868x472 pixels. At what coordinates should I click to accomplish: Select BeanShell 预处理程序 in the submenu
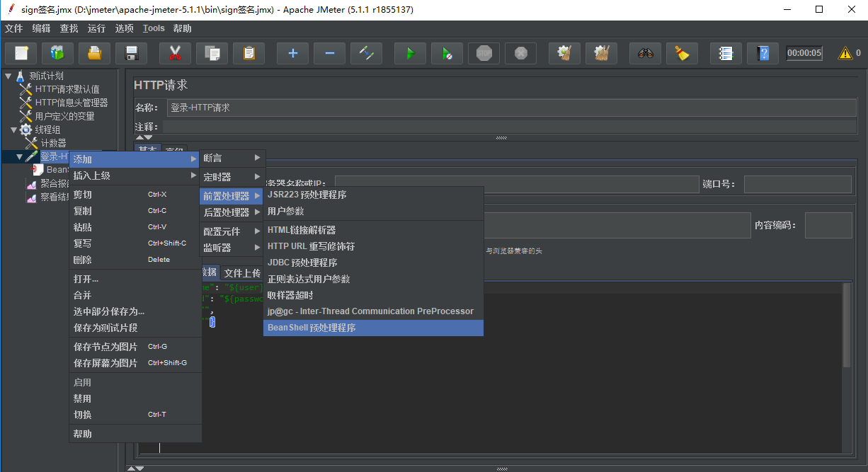point(373,328)
